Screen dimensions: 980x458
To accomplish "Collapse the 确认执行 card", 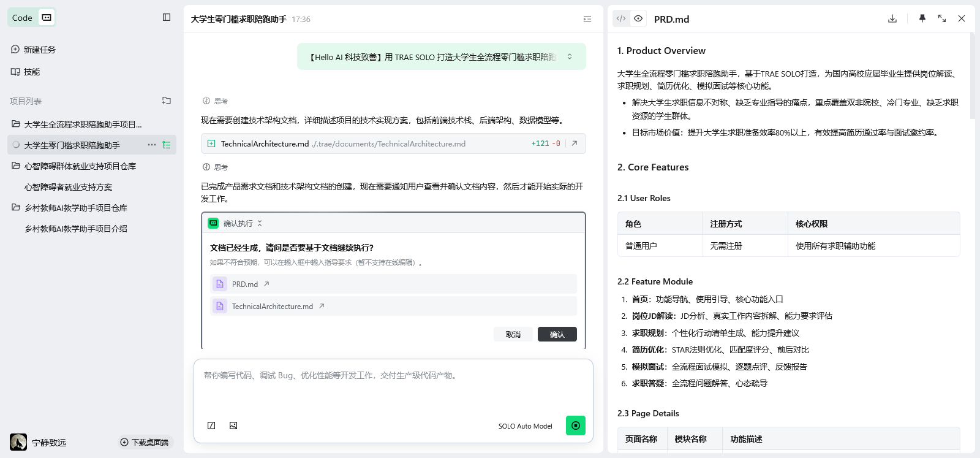I will point(260,223).
